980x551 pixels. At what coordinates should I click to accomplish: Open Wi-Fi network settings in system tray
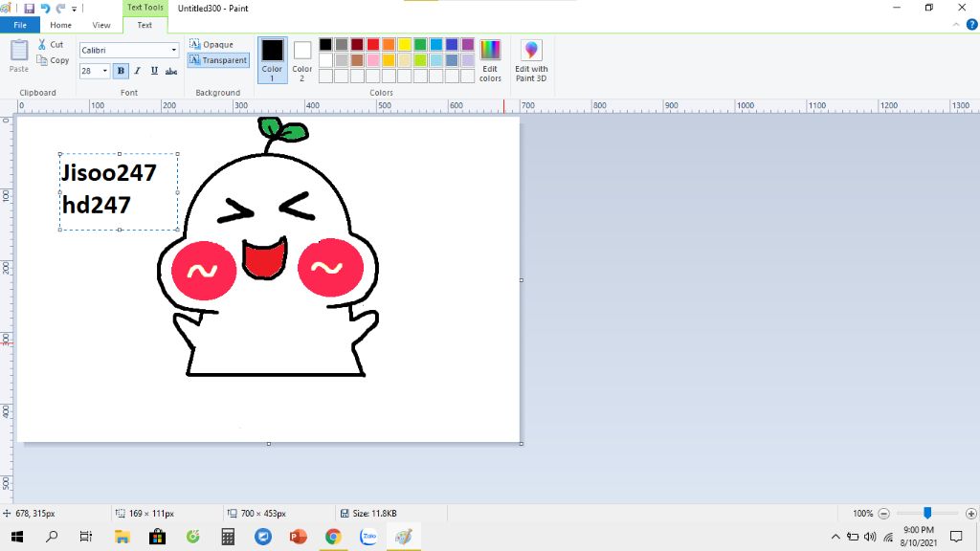click(x=888, y=537)
